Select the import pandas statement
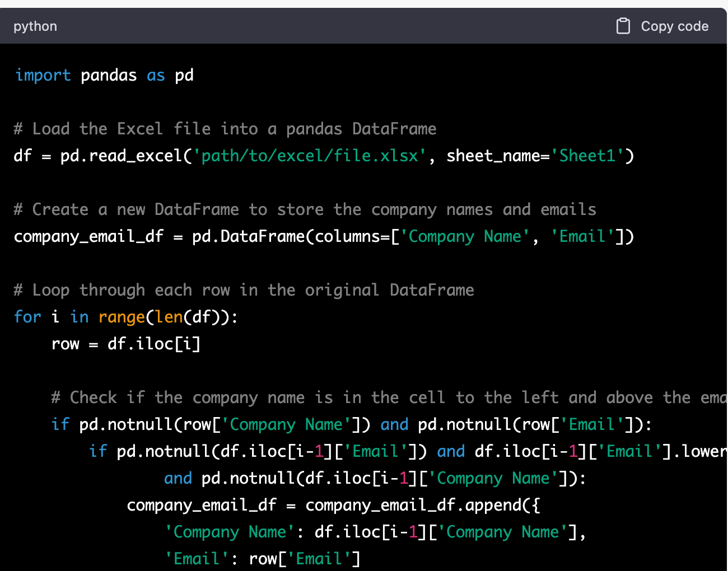 coord(104,74)
